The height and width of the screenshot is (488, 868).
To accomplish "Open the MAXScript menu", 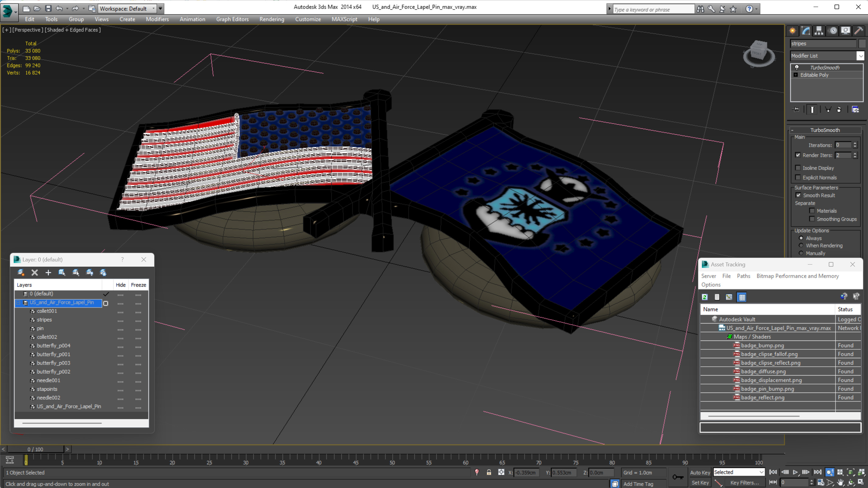I will 344,19.
